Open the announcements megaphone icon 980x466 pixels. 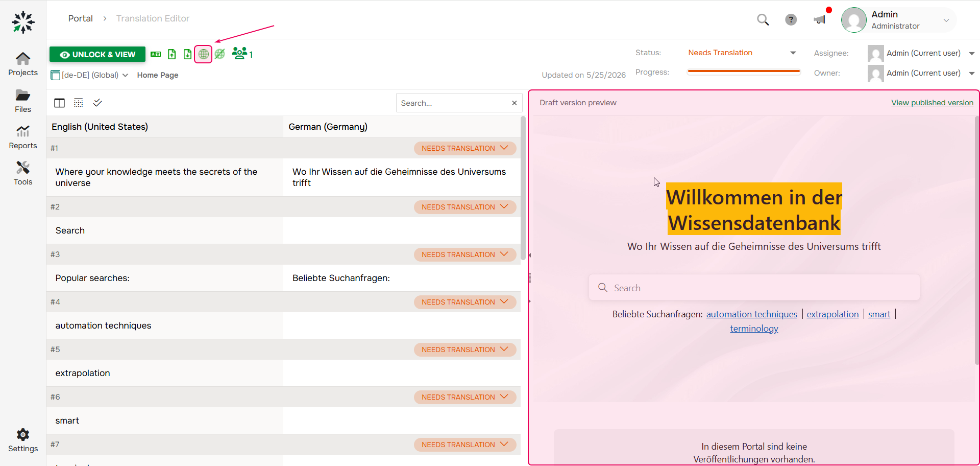[819, 20]
